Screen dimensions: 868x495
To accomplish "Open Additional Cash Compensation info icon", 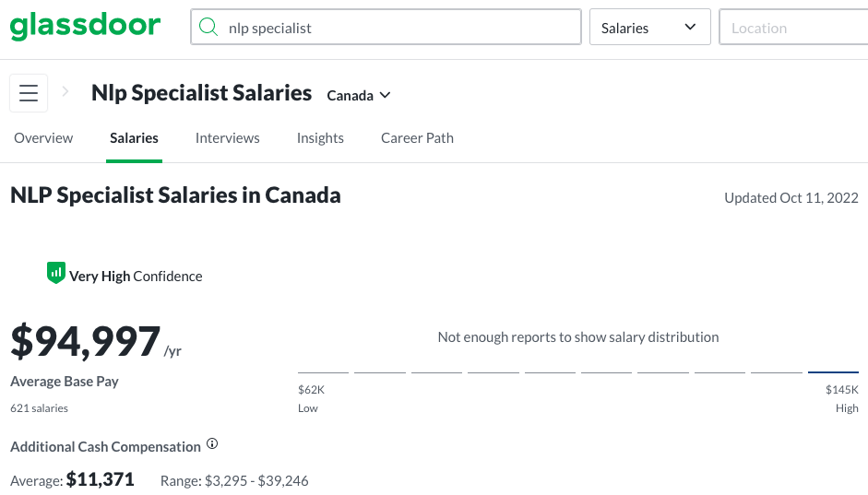I will (212, 443).
